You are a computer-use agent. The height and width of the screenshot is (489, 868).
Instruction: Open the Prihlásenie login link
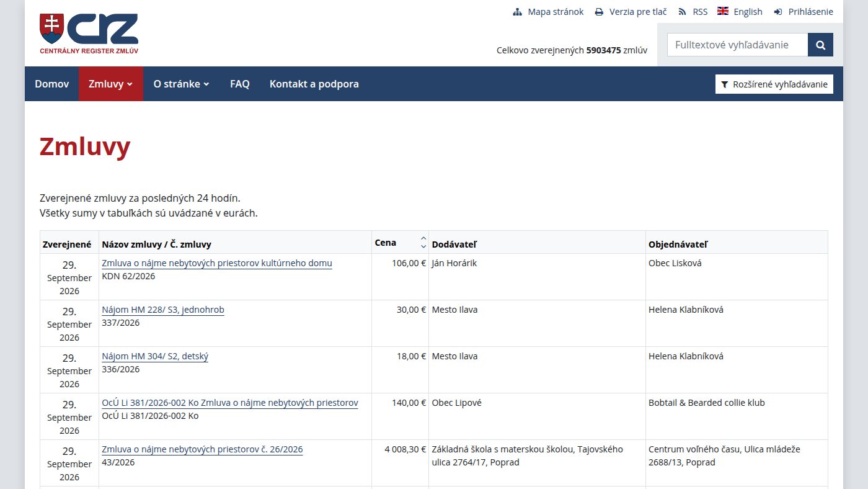811,12
